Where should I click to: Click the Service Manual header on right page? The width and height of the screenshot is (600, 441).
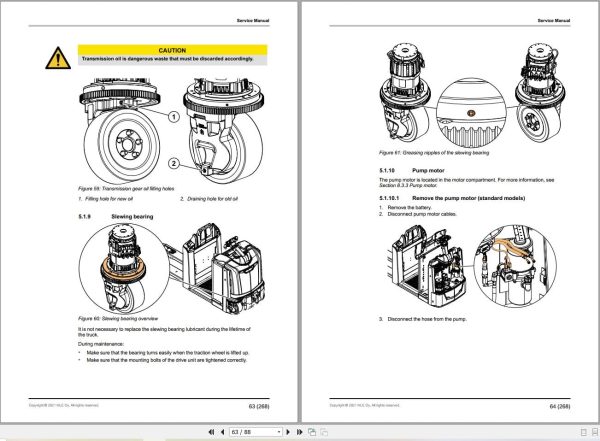click(554, 20)
